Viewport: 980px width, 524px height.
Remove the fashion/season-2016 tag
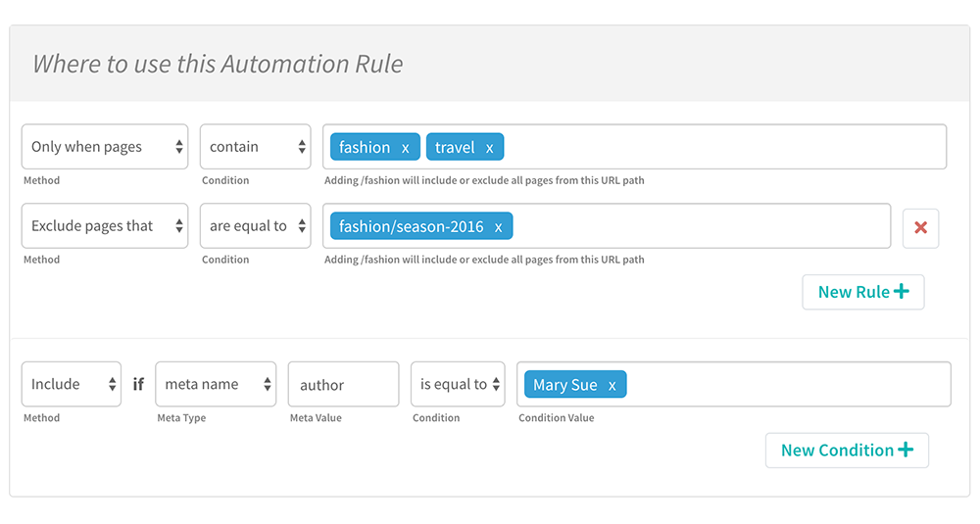[x=498, y=227]
